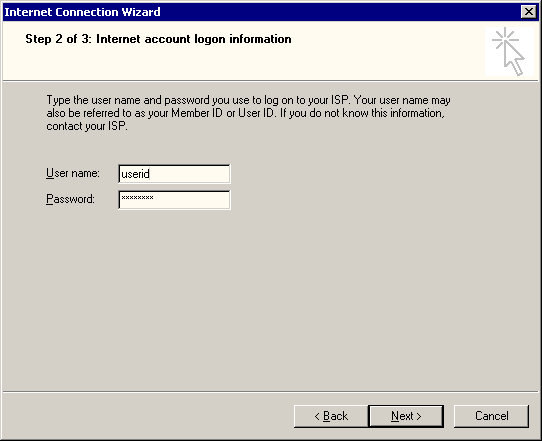This screenshot has width=542, height=441.
Task: Click the "Step 2 of 3" heading text
Action: pos(58,39)
